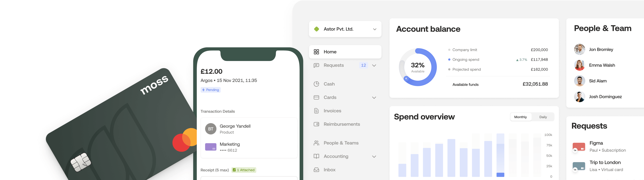Click the green Astor Pvt. Ltd. logo
Viewport: 644px width, 180px height.
[316, 29]
